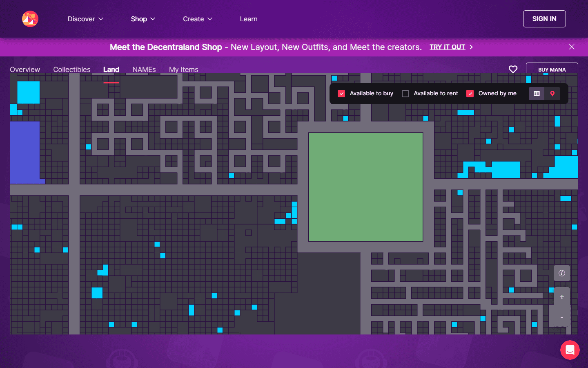Select the map pin view icon
The image size is (588, 368).
(552, 94)
